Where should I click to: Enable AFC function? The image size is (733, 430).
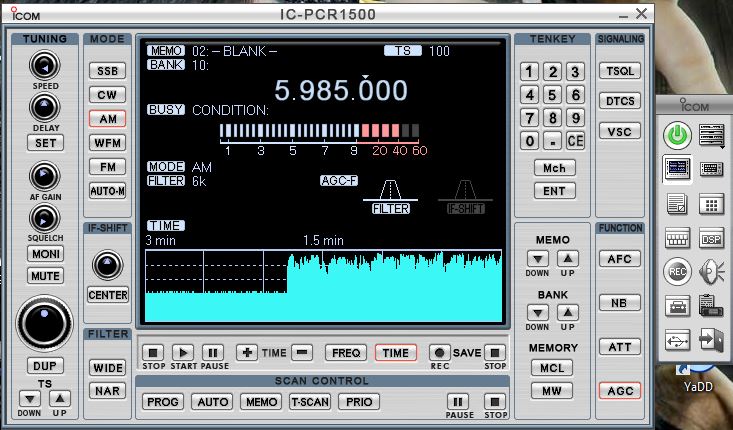click(619, 259)
